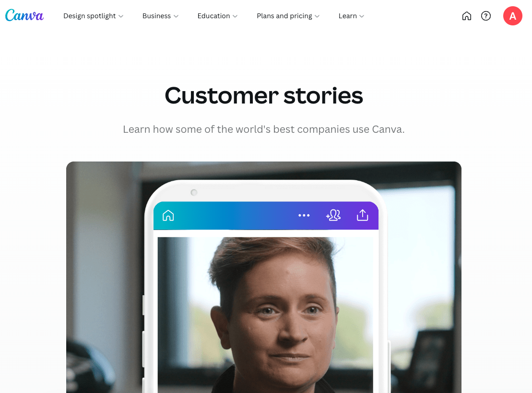Viewport: 532px width, 393px height.
Task: Expand the Learn menu chevron
Action: [362, 16]
